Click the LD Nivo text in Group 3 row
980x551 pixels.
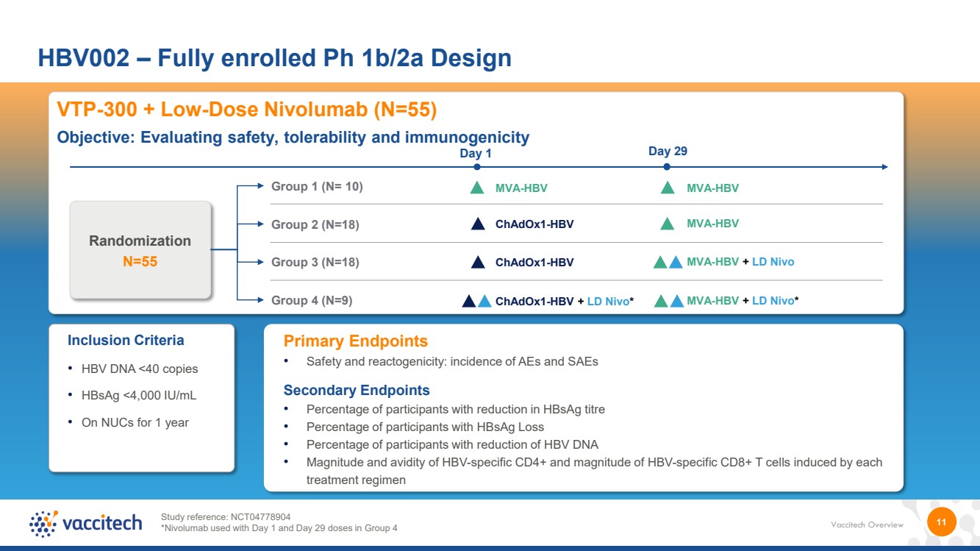click(773, 262)
